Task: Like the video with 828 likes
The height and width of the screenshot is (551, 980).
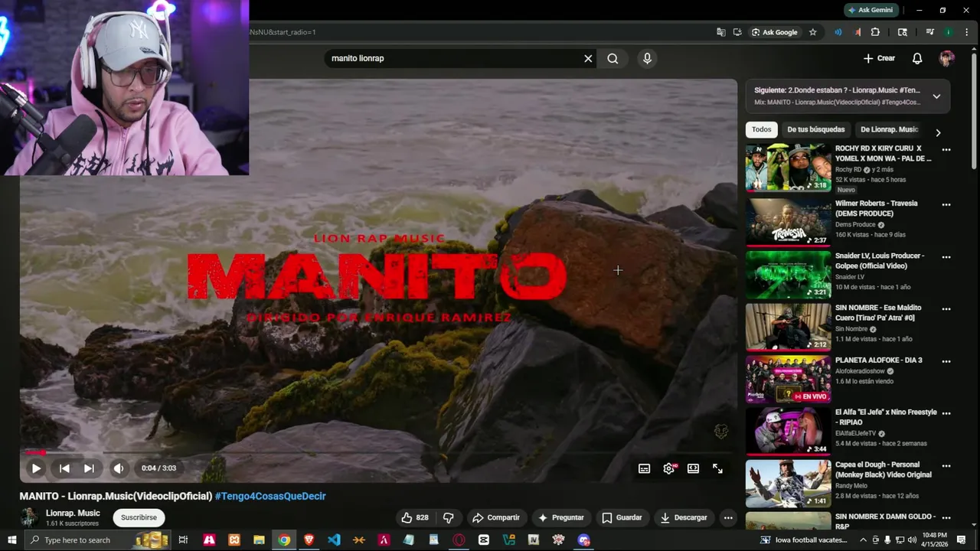Action: pos(415,518)
